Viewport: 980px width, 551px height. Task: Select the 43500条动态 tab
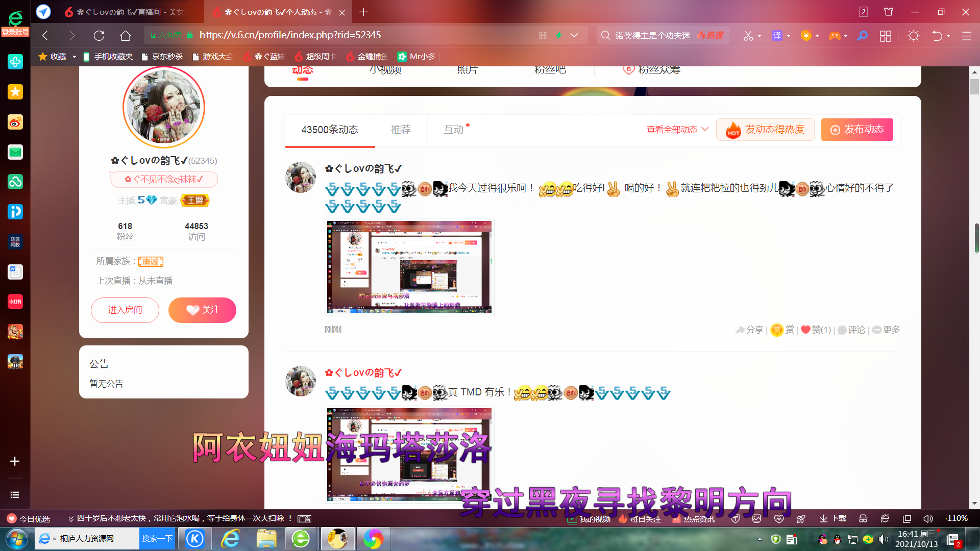pos(330,130)
